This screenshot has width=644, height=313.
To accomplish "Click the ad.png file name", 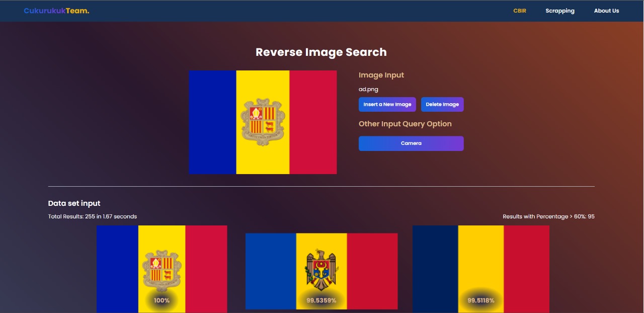I will pos(368,89).
